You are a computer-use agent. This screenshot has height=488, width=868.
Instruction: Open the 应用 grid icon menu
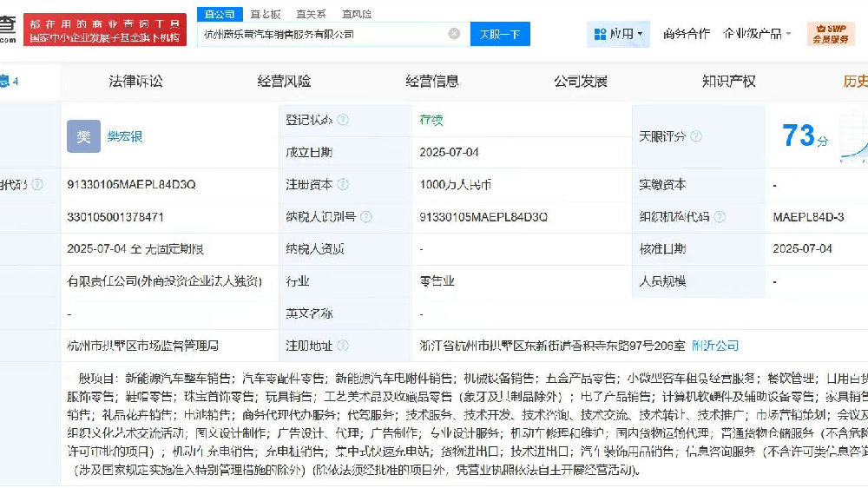click(x=618, y=34)
